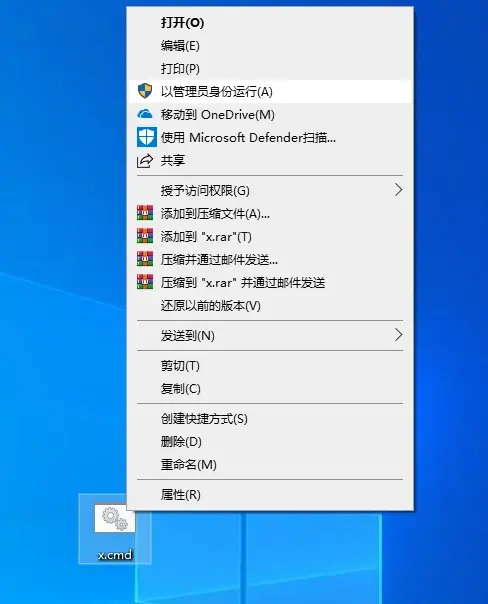Click the share arrow icon
Viewport: 488px width, 604px height.
(x=145, y=161)
